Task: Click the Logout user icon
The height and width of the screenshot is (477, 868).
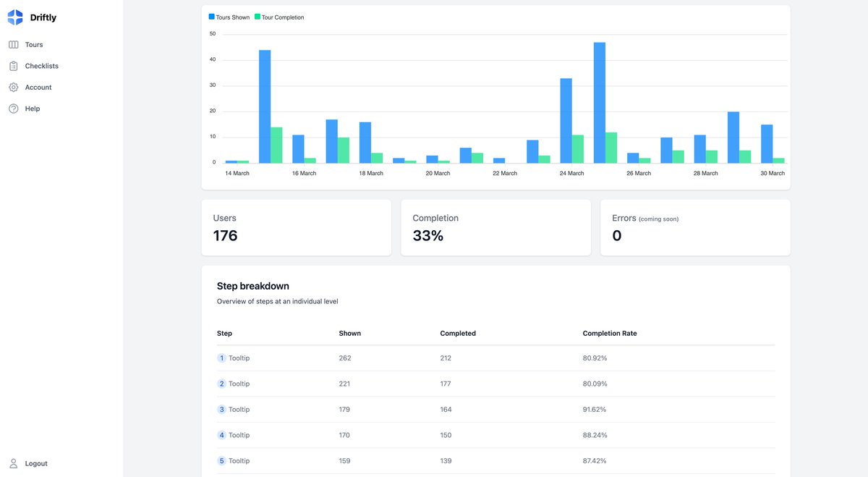Action: pos(14,463)
